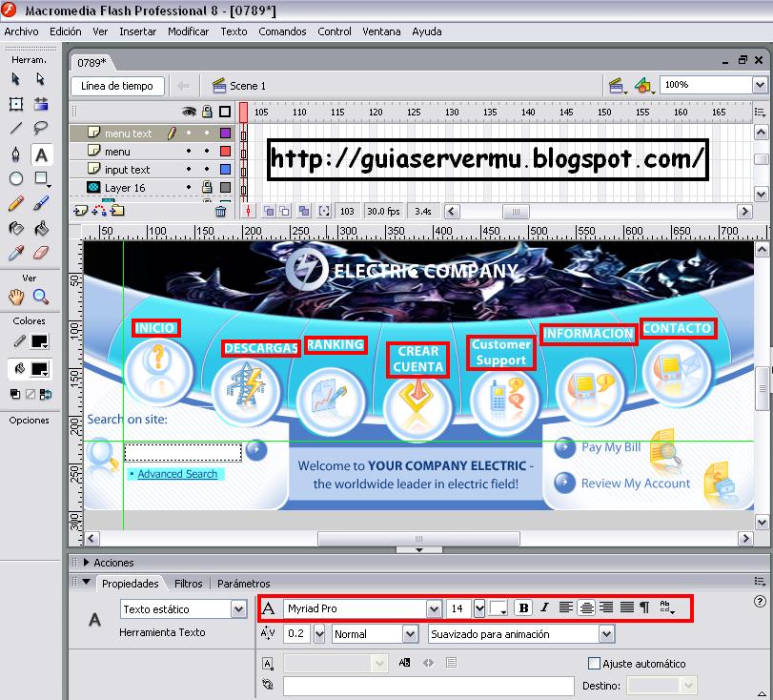This screenshot has width=773, height=700.
Task: Open the zoom 100% dropdown
Action: pos(760,85)
